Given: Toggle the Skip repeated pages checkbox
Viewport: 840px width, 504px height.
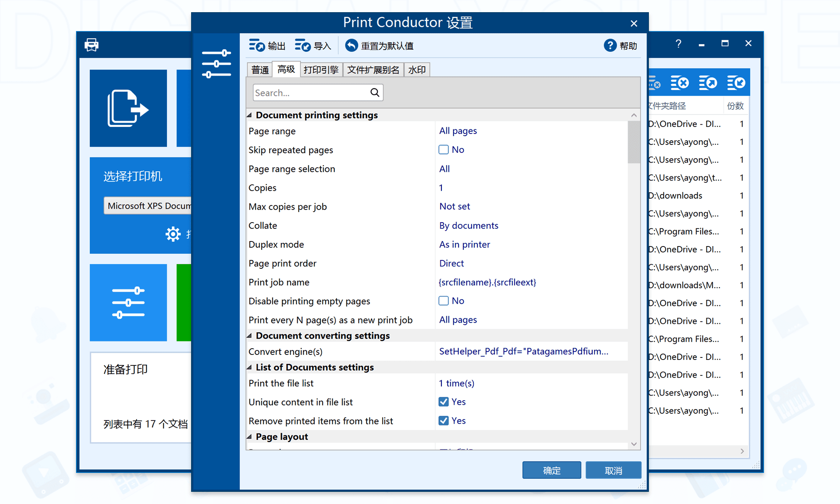Looking at the screenshot, I should point(444,150).
